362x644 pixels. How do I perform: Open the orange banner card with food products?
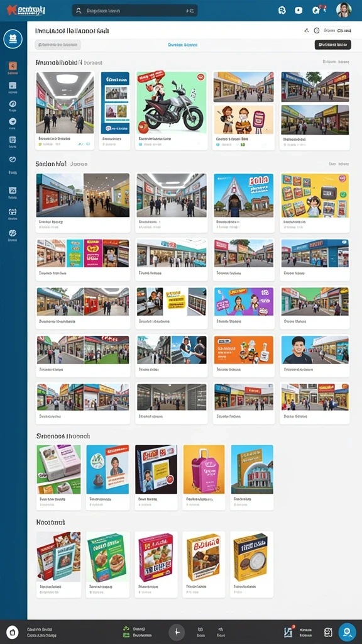(x=243, y=356)
